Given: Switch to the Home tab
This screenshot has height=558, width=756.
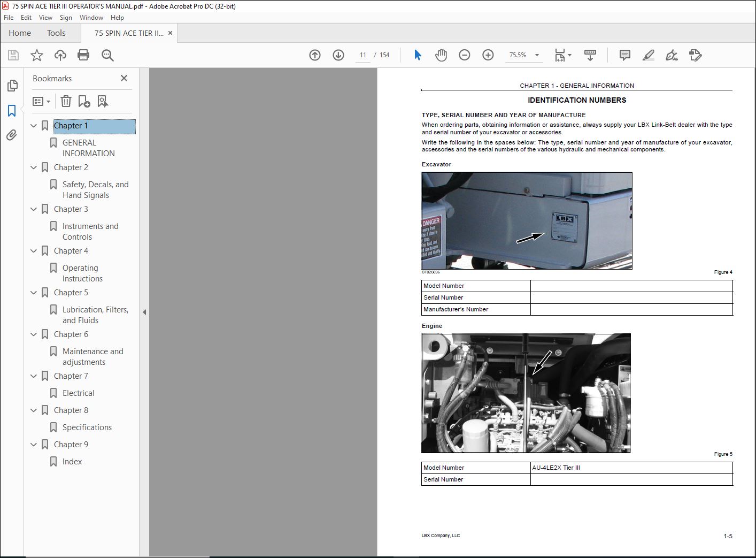Looking at the screenshot, I should pyautogui.click(x=20, y=33).
